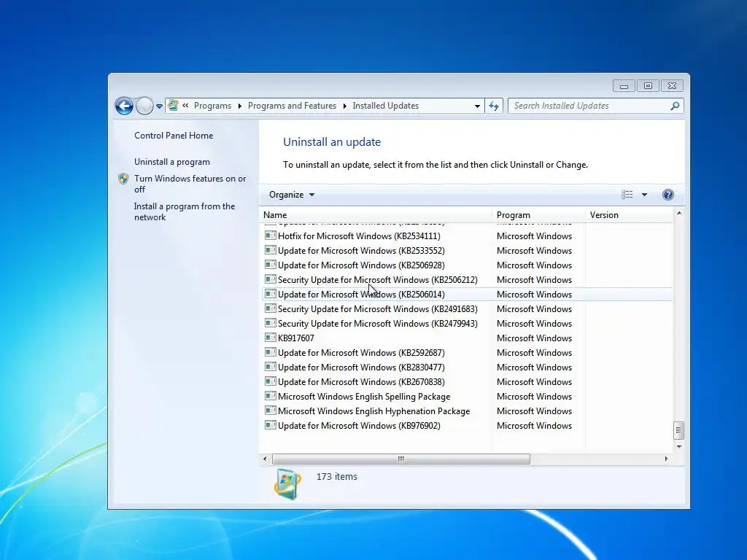
Task: Click the icon for update KB2670838
Action: (x=271, y=381)
